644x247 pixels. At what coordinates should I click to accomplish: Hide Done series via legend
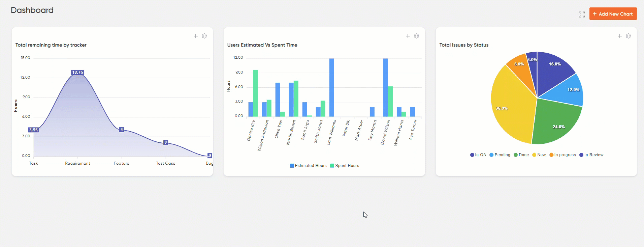click(x=521, y=155)
